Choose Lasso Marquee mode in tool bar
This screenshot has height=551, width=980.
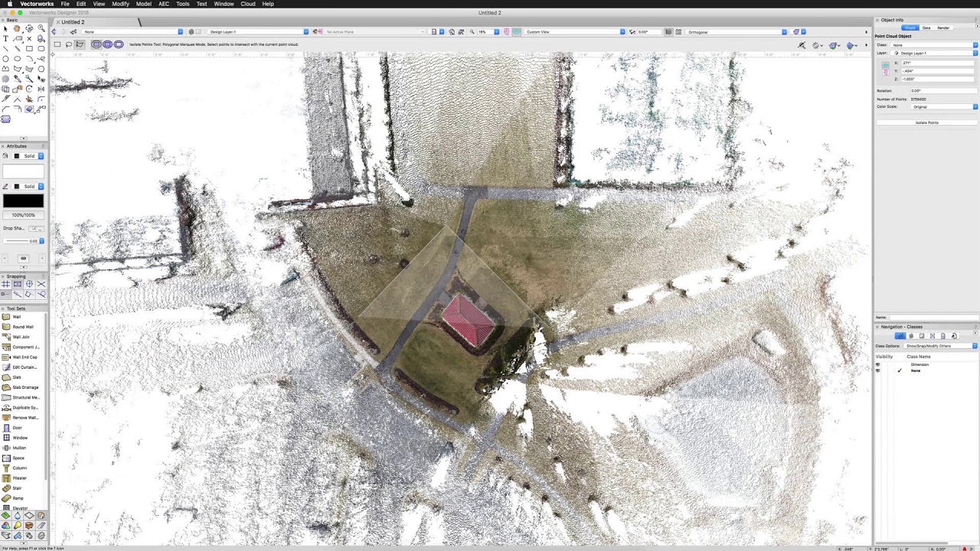pos(68,44)
